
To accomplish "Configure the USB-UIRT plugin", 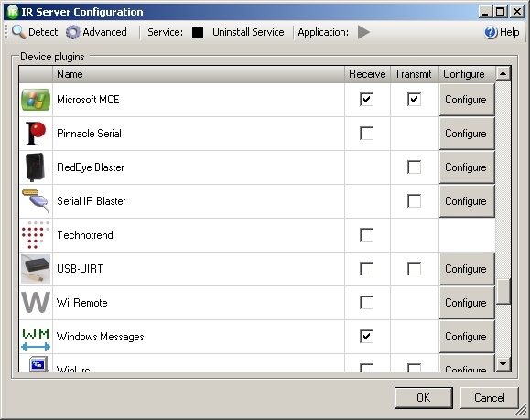I will 467,269.
